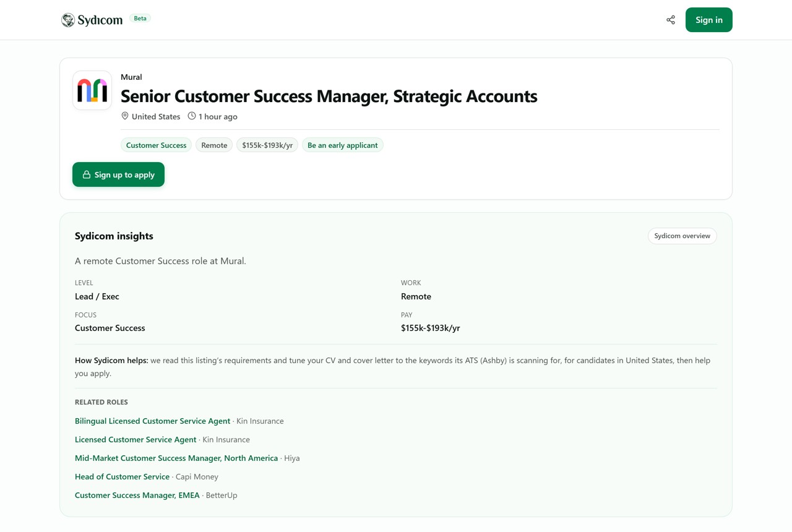This screenshot has height=532, width=792.
Task: Click the location pin icon
Action: (x=125, y=116)
